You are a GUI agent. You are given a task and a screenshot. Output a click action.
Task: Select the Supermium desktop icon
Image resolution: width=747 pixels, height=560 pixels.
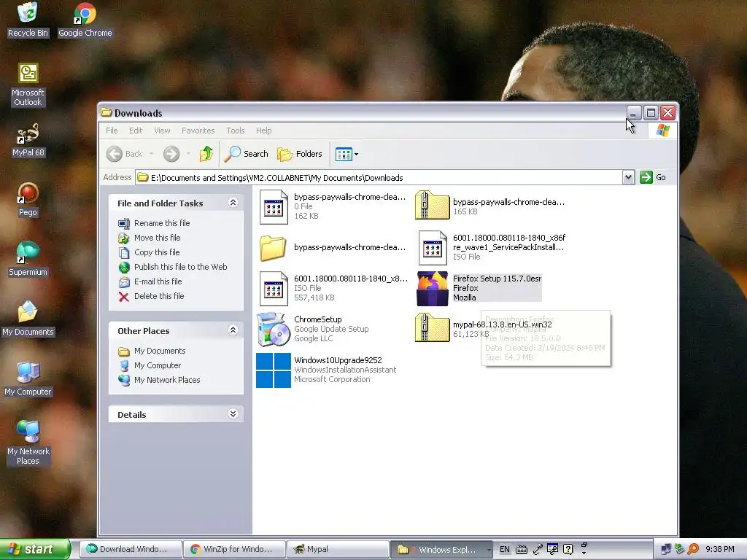pos(28,259)
